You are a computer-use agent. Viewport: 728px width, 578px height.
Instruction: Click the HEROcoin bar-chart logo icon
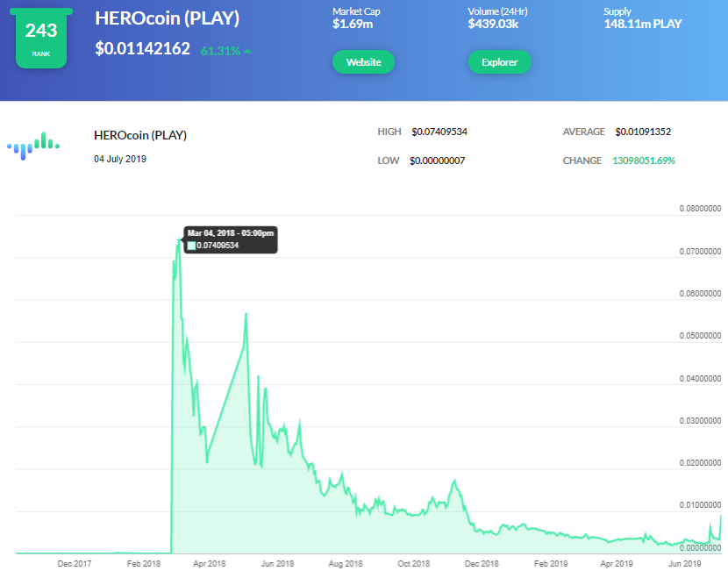pyautogui.click(x=33, y=146)
